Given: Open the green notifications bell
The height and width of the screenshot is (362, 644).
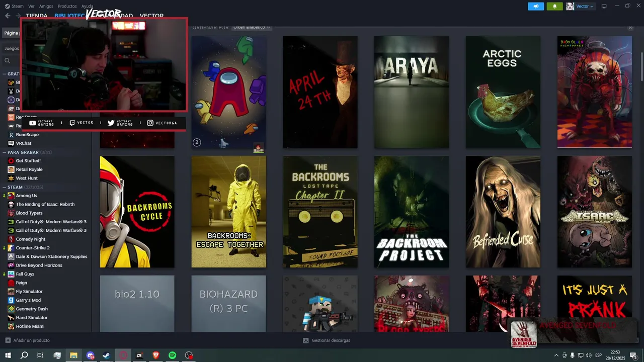Looking at the screenshot, I should pos(554,6).
